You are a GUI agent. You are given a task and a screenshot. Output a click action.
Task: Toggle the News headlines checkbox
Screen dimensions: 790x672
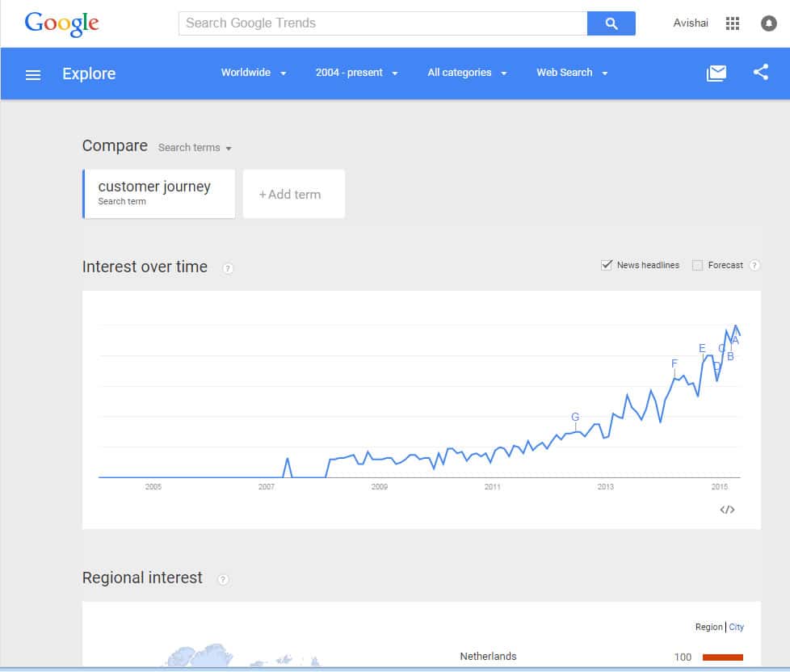[607, 265]
